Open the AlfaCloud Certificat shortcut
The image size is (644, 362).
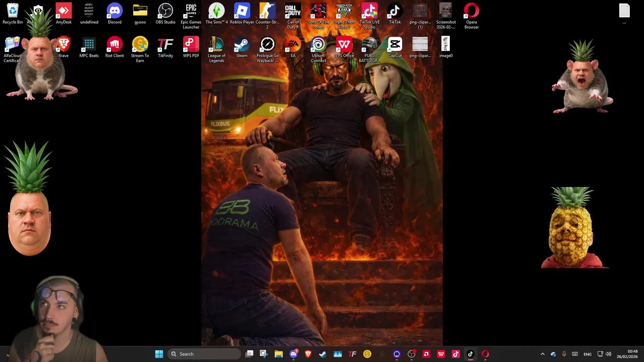[x=13, y=49]
